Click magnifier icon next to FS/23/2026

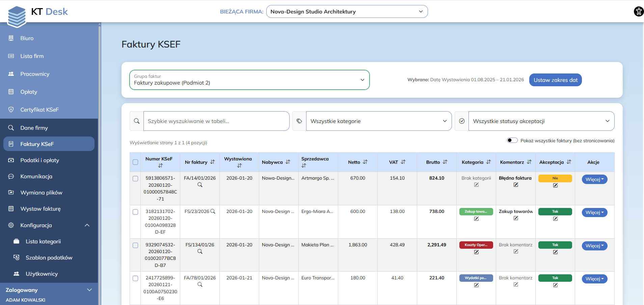click(213, 211)
